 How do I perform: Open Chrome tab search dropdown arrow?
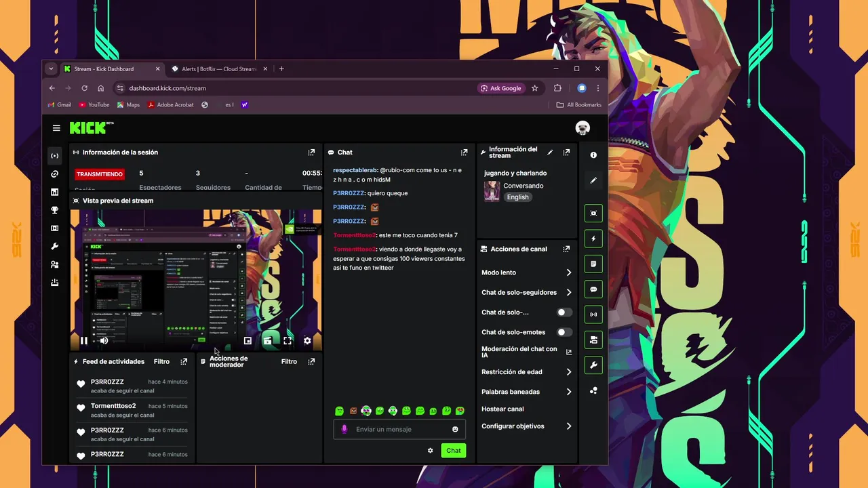pos(51,68)
